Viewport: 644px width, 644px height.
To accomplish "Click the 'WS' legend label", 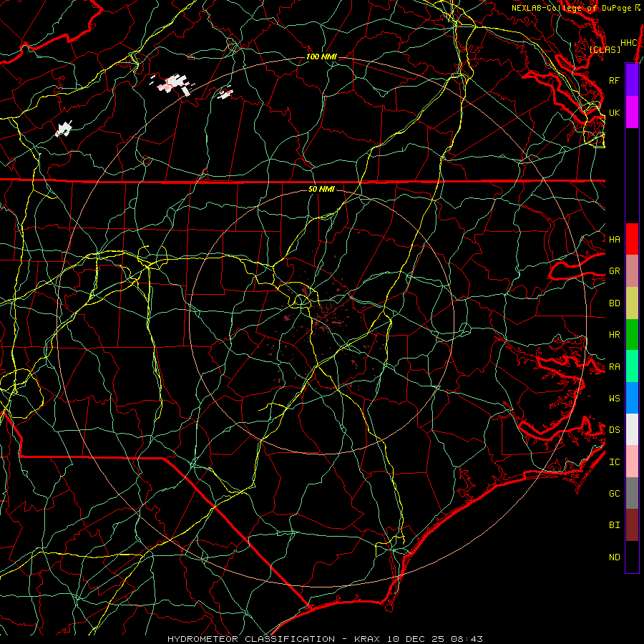I will tap(614, 398).
